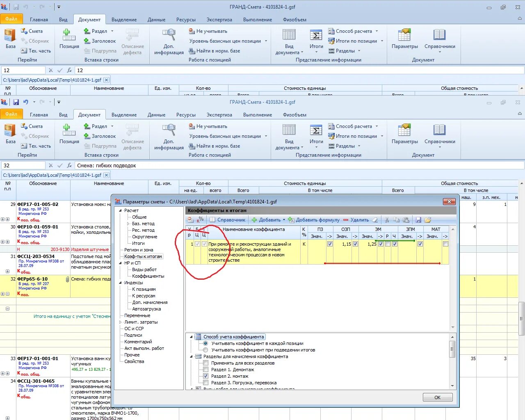Collapse the Расчет tree node
Viewport: 525px width, 420px height.
[121, 210]
